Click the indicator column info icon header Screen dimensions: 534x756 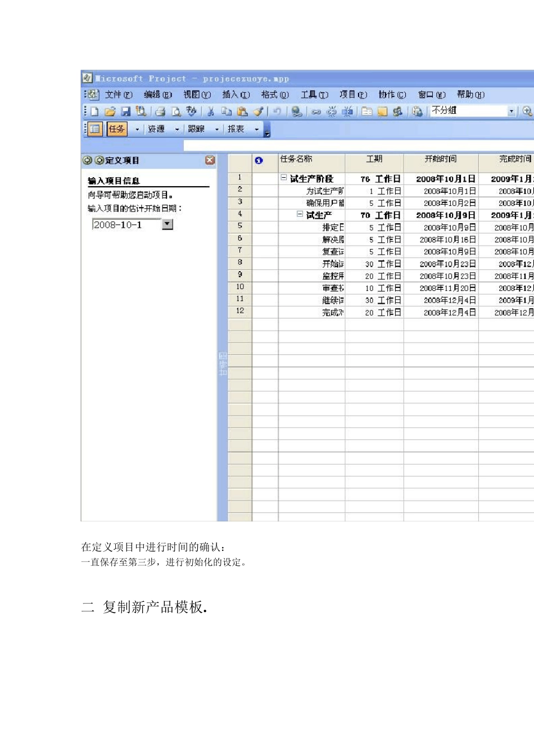click(x=259, y=160)
